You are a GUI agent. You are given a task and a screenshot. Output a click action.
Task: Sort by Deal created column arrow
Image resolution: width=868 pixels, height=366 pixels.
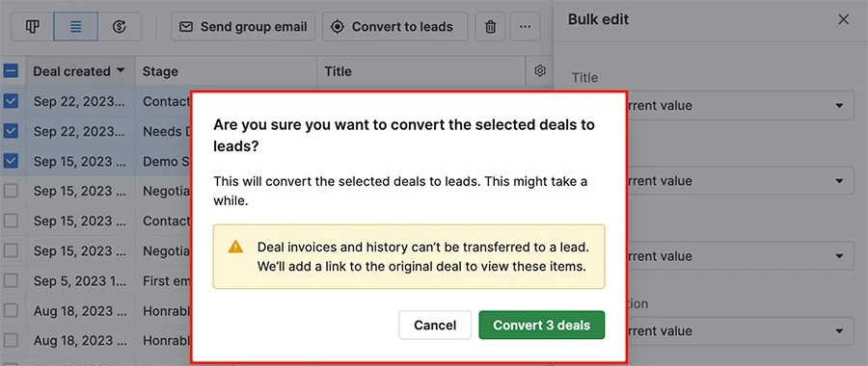coord(121,70)
